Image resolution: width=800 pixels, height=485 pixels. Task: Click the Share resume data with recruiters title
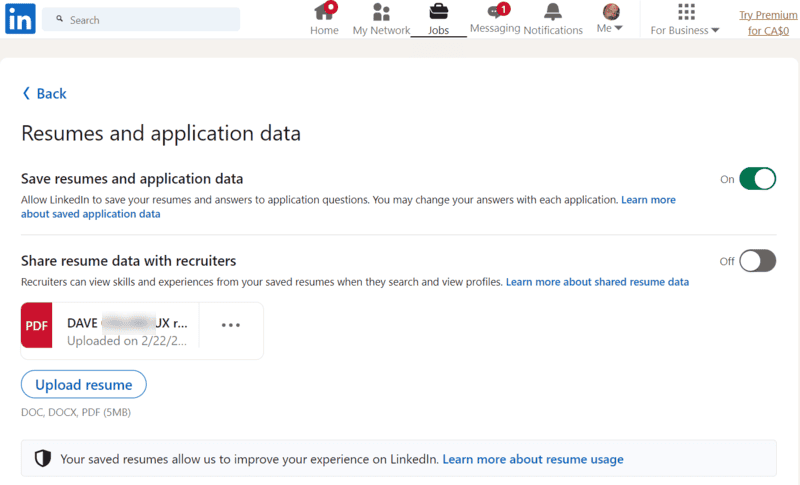(129, 261)
